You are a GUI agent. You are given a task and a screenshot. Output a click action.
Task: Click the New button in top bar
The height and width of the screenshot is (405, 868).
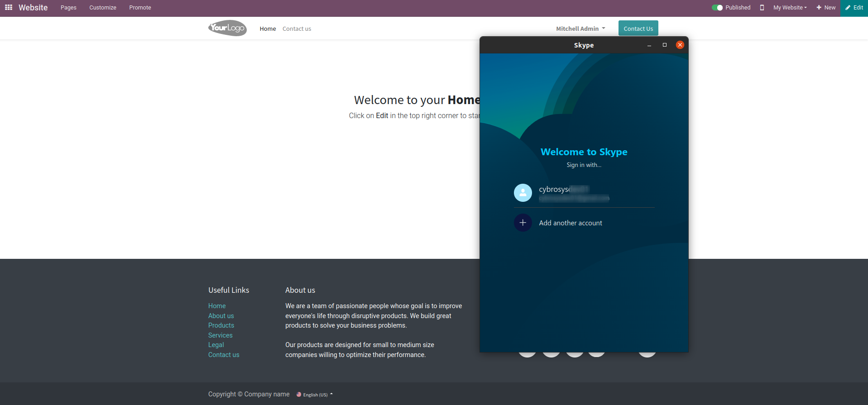826,8
